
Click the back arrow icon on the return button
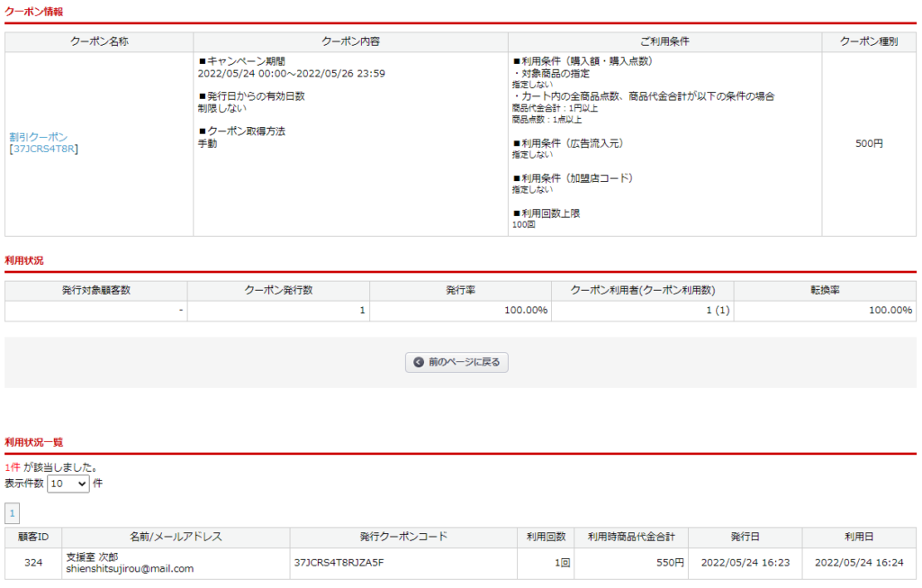coord(419,362)
